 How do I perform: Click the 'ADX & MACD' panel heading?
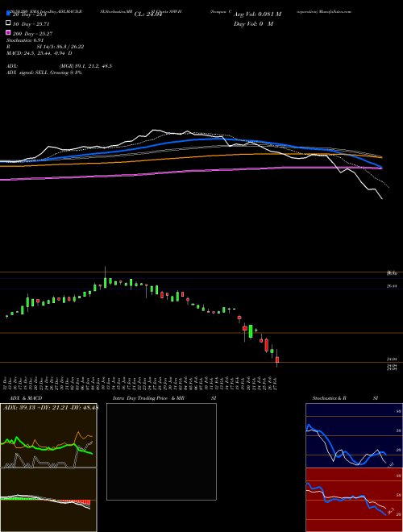click(x=26, y=398)
